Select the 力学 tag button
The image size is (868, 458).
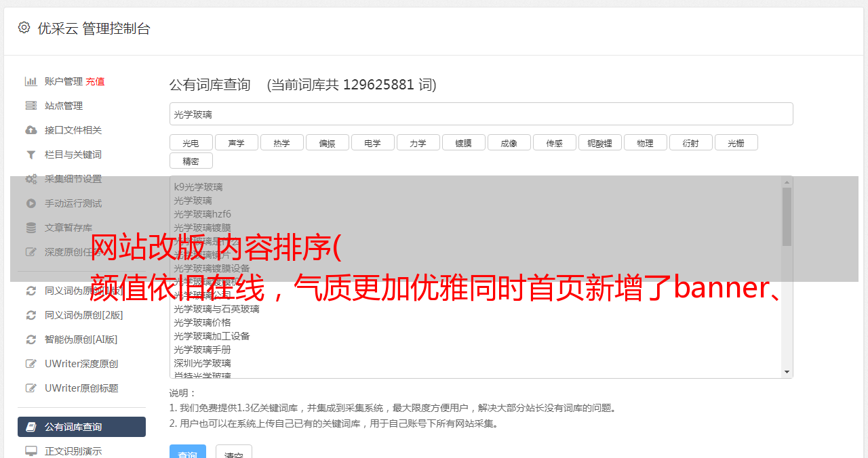418,143
